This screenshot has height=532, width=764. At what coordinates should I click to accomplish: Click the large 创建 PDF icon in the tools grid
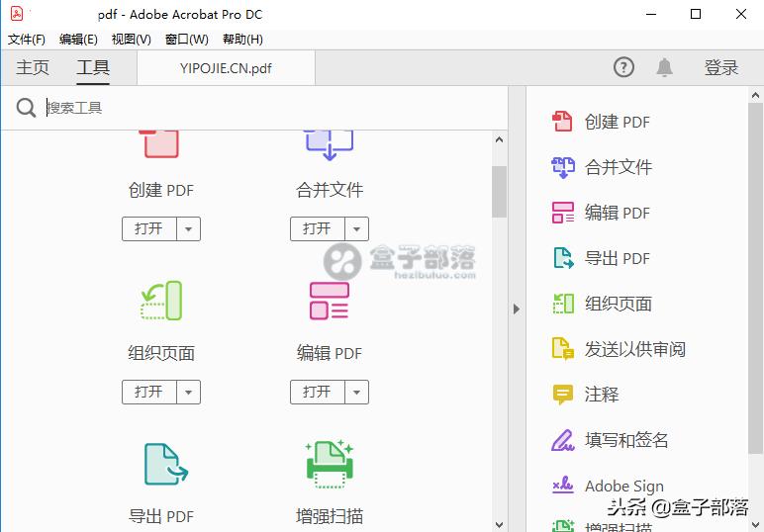coord(159,144)
